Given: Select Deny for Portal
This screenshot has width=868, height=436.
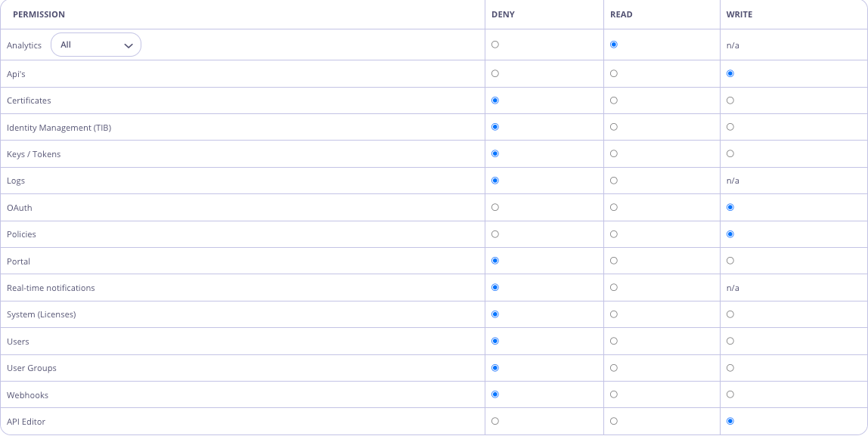Looking at the screenshot, I should tap(495, 261).
